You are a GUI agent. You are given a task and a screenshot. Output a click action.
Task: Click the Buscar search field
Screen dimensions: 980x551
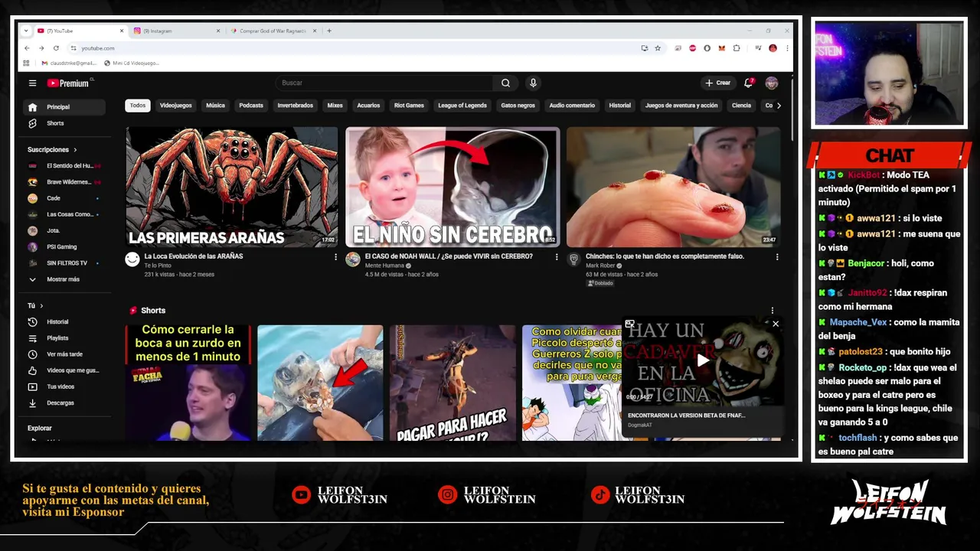pyautogui.click(x=385, y=83)
